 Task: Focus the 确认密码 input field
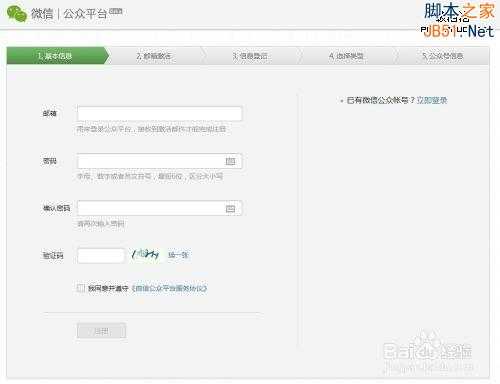(160, 208)
